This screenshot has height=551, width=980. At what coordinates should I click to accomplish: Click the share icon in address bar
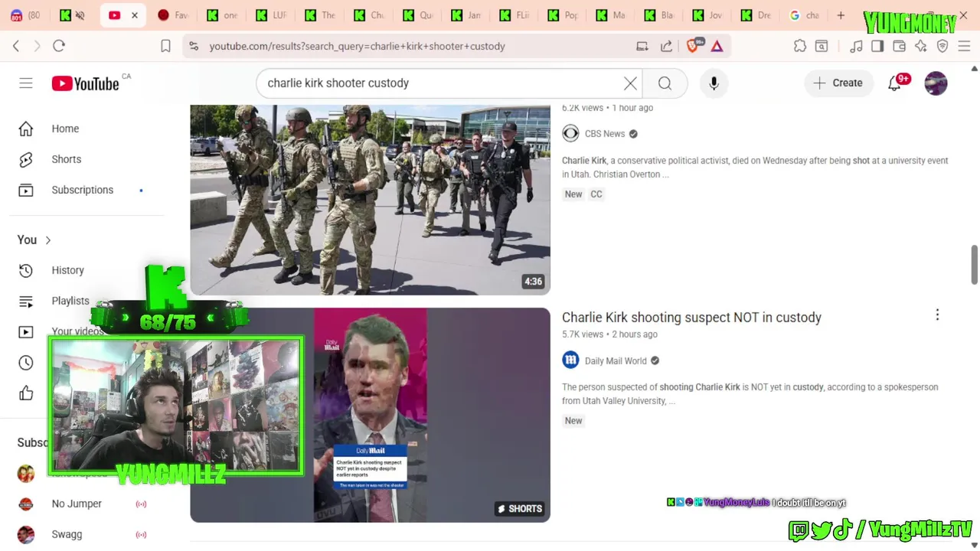click(666, 46)
